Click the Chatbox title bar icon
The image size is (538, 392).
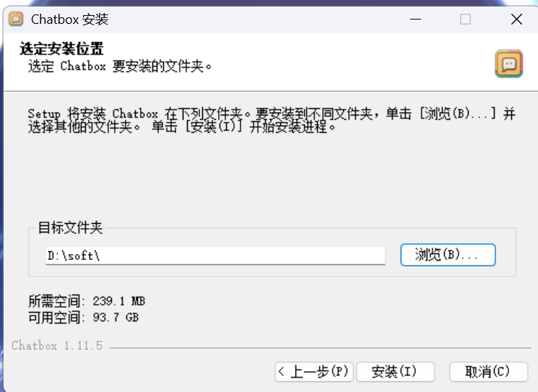click(x=16, y=19)
